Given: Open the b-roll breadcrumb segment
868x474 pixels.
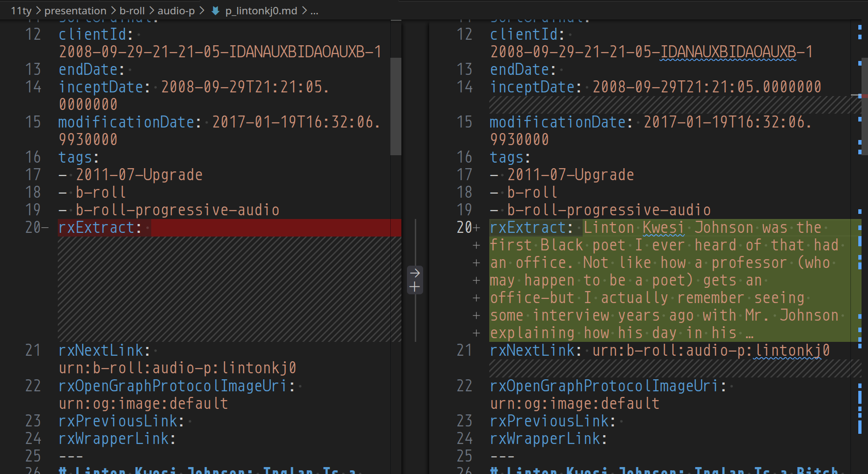Looking at the screenshot, I should point(132,11).
